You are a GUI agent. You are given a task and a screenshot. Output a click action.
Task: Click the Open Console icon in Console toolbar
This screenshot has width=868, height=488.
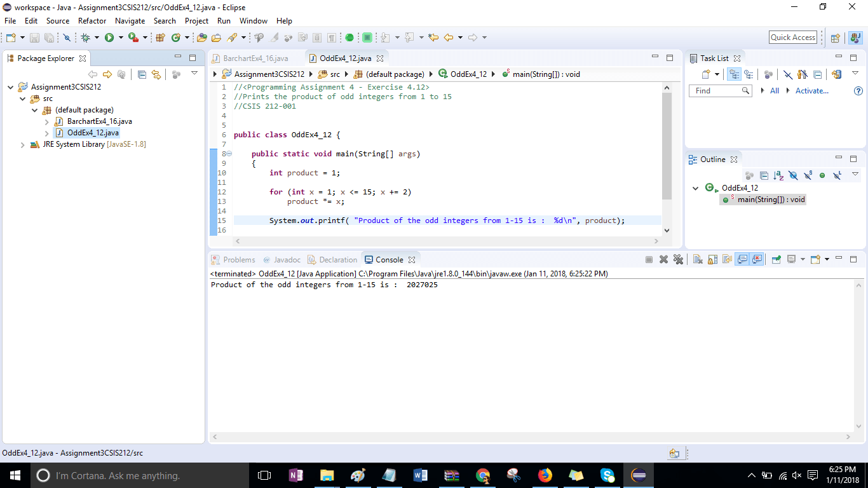(816, 259)
